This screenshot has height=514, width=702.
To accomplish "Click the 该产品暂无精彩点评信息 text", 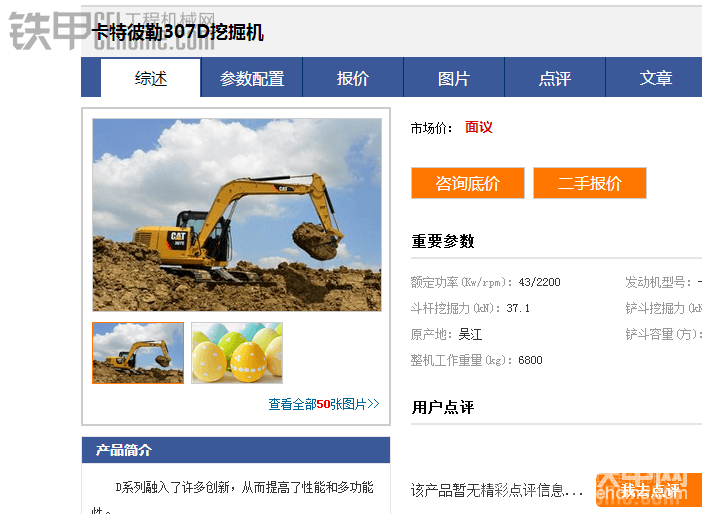I will (x=497, y=490).
